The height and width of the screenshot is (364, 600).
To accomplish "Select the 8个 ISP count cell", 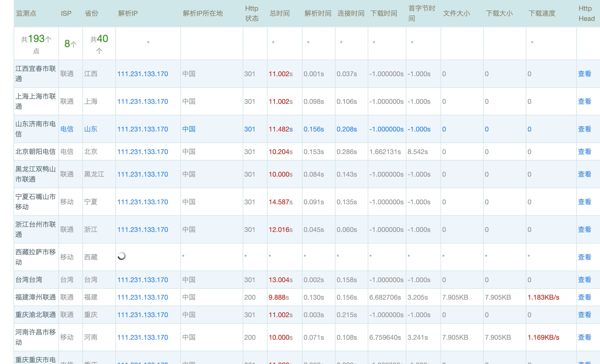I will click(71, 44).
